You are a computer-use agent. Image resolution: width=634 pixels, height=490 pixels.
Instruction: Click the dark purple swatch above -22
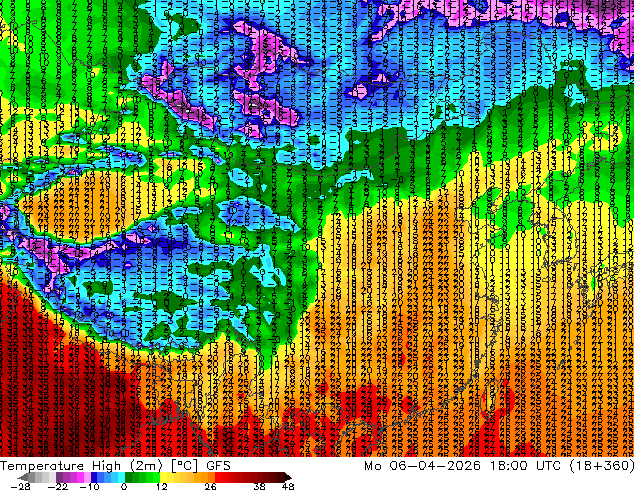tap(60, 478)
